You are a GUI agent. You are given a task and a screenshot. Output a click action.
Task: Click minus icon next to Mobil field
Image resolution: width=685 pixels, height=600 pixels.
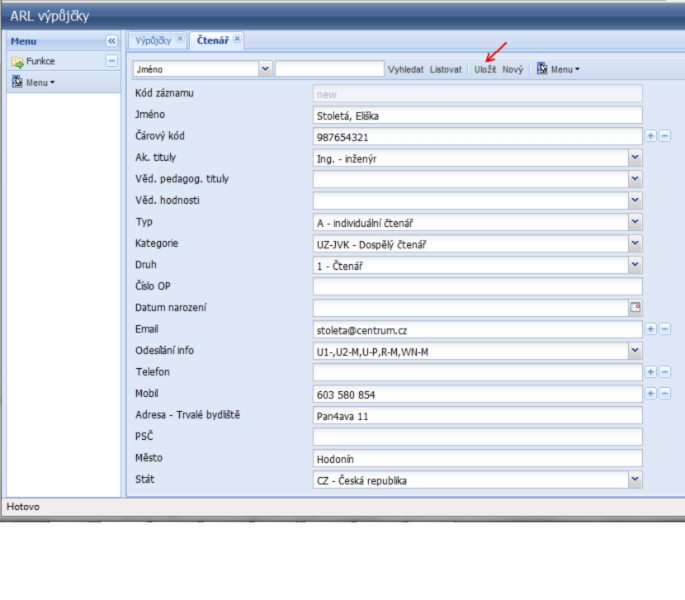click(665, 394)
